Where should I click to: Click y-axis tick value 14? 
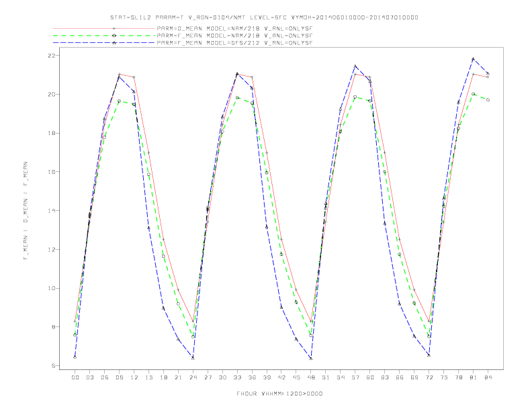[x=52, y=211]
